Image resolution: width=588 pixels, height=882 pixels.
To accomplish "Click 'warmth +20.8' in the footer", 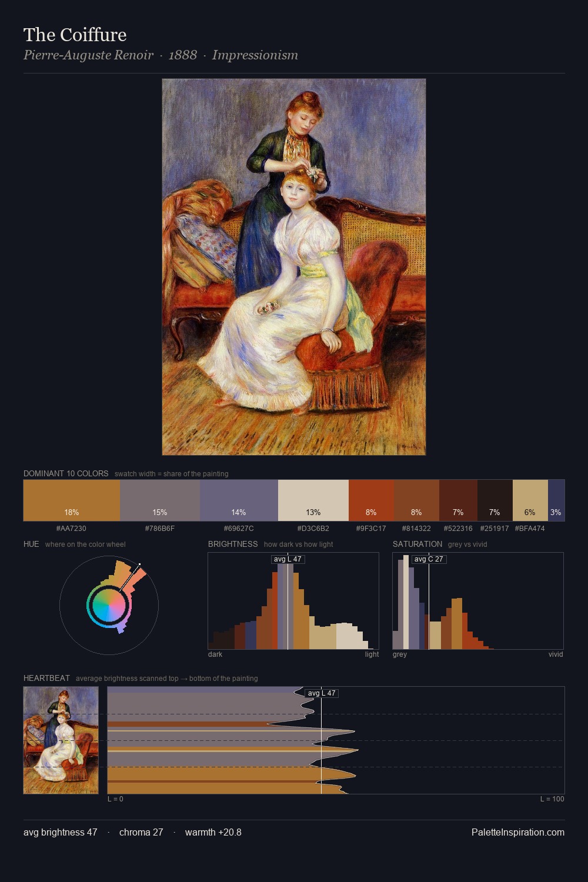I will pyautogui.click(x=213, y=833).
